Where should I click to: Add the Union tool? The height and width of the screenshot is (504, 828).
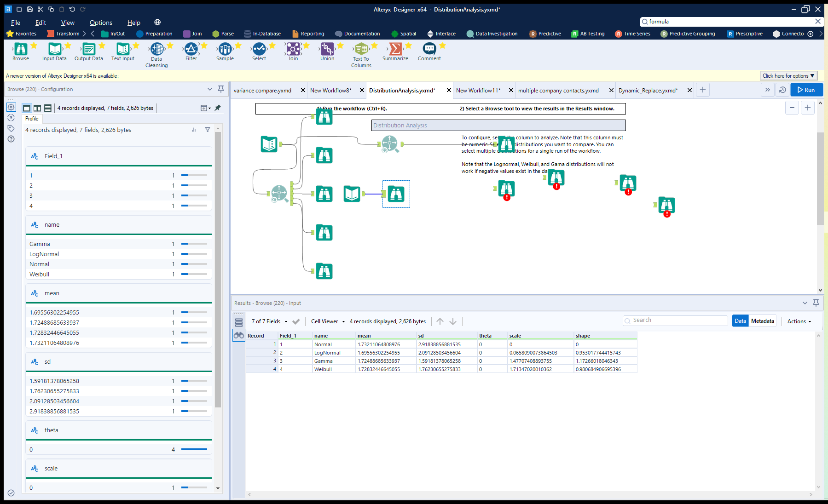[327, 52]
